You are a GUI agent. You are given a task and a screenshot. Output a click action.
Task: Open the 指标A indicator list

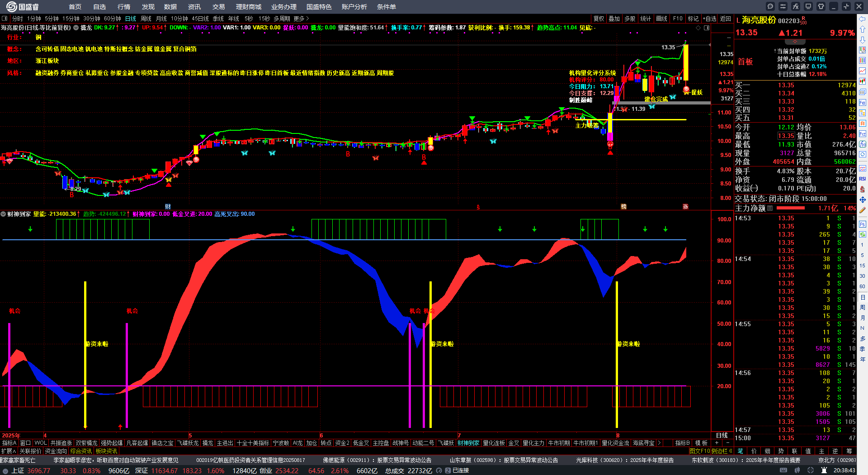(x=9, y=443)
